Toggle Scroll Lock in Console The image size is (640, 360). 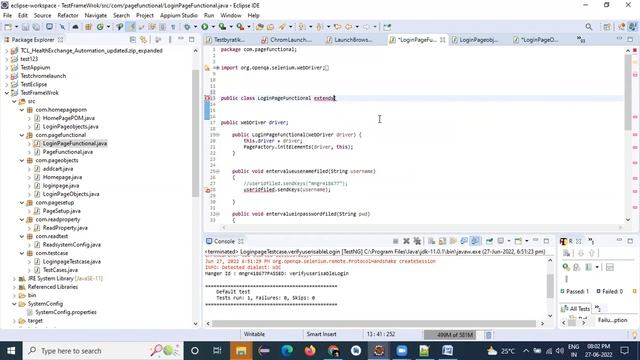(x=442, y=241)
